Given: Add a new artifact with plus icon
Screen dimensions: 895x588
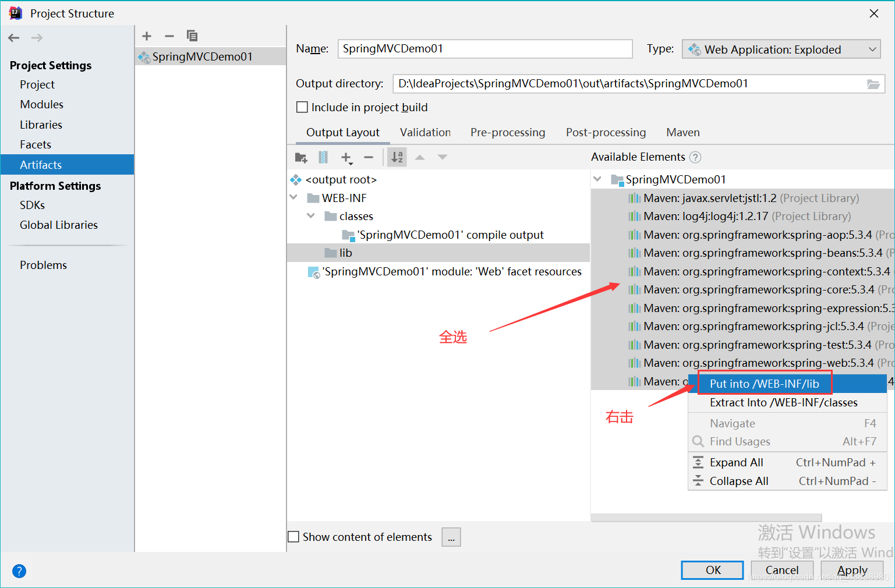Looking at the screenshot, I should (147, 36).
